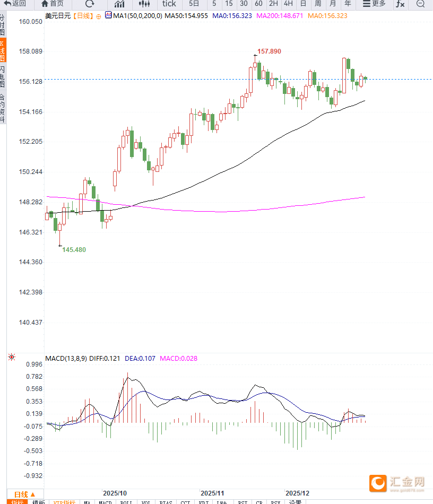Select the MACD indicator button at bottom
The width and height of the screenshot is (433, 504).
pyautogui.click(x=105, y=501)
